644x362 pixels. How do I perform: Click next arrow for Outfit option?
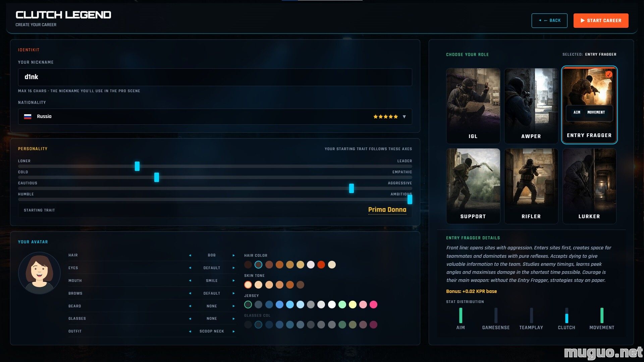pyautogui.click(x=234, y=331)
